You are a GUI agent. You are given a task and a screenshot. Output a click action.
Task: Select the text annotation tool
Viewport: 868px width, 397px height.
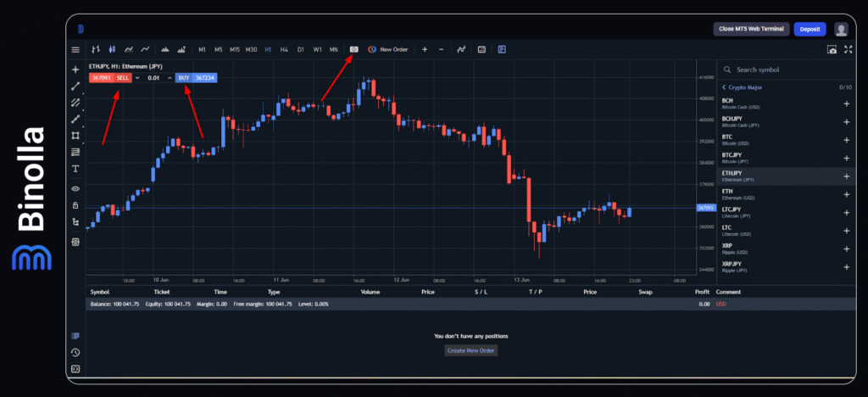pos(75,169)
